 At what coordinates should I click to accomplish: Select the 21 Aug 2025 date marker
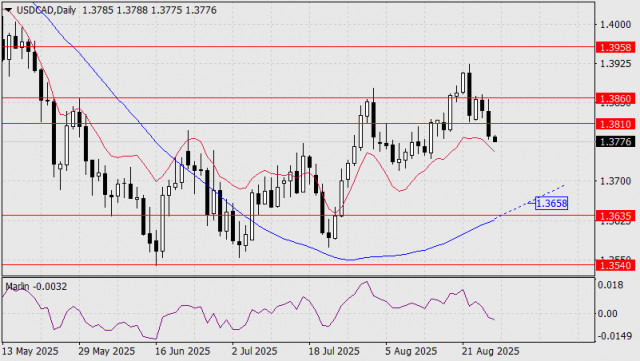pos(490,351)
